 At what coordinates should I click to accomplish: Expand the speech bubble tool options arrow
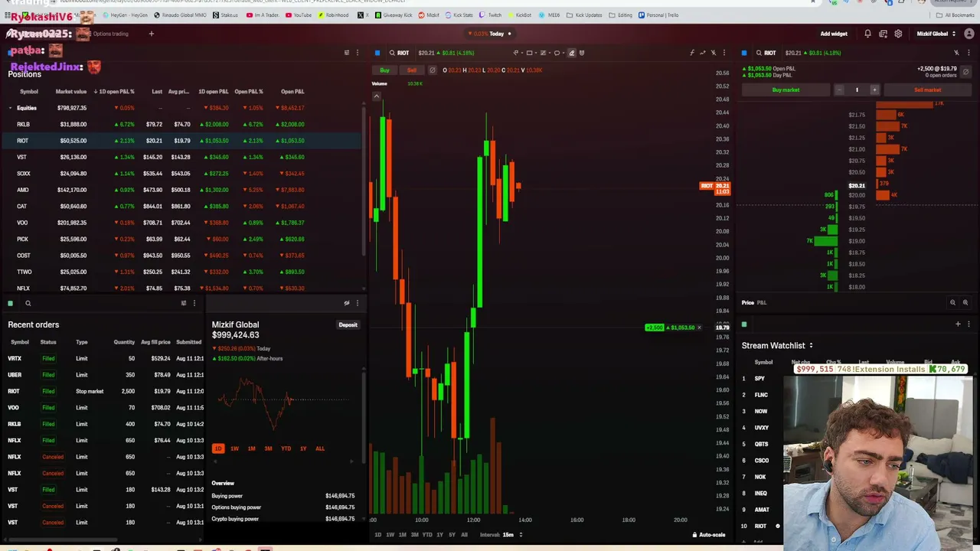(x=562, y=53)
